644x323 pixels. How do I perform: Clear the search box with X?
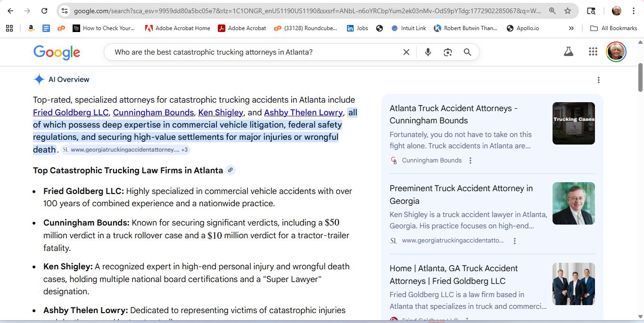click(x=406, y=52)
